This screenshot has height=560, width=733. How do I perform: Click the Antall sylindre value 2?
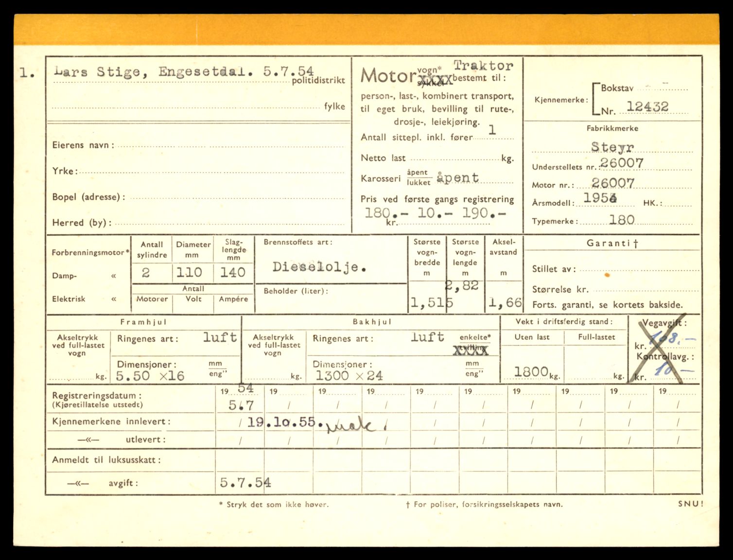pyautogui.click(x=146, y=273)
